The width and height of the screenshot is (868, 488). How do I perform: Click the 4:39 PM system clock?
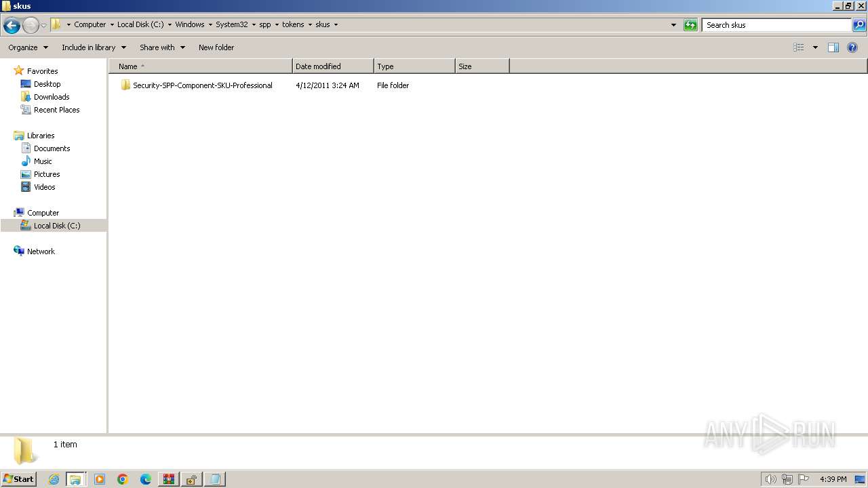833,479
